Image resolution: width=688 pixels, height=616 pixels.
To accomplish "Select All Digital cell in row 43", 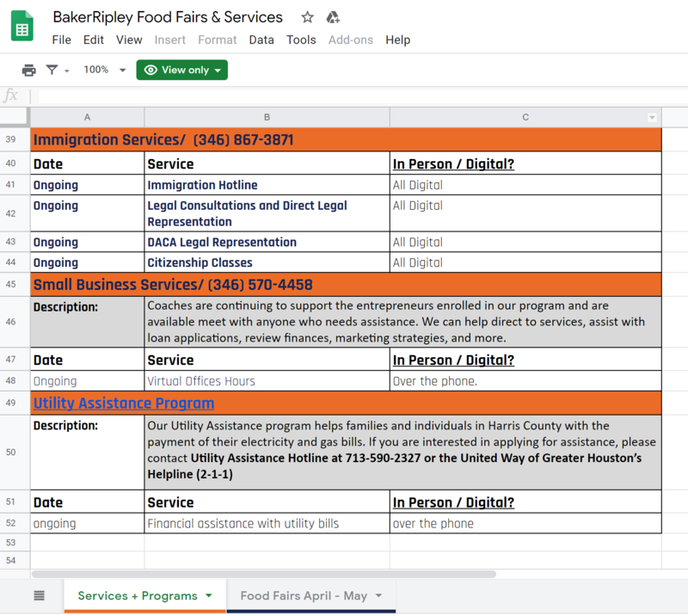I will 525,242.
